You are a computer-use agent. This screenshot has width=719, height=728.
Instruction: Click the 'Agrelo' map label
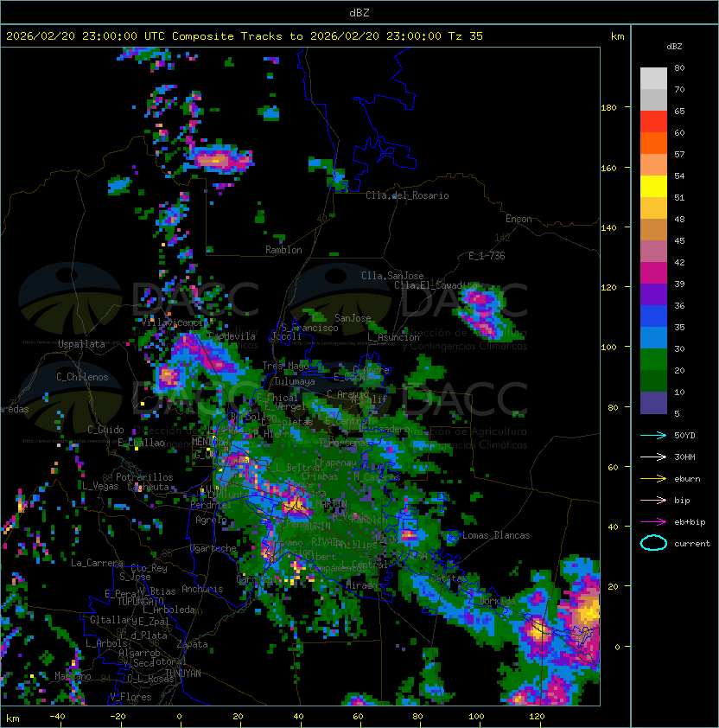click(x=211, y=520)
